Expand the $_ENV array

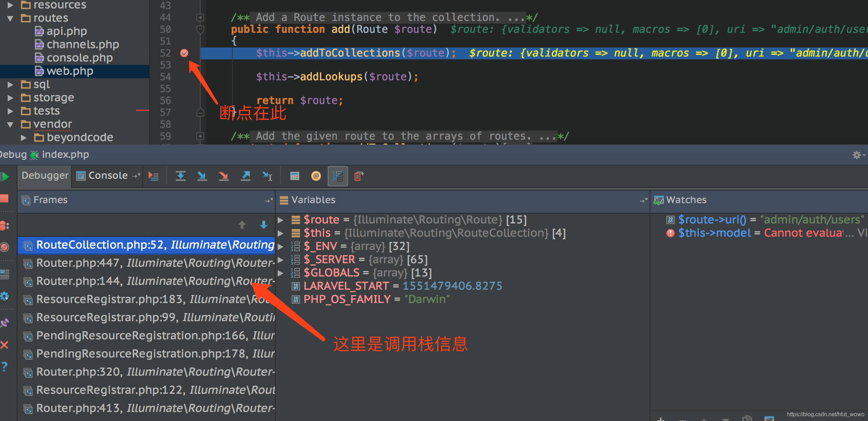[280, 246]
